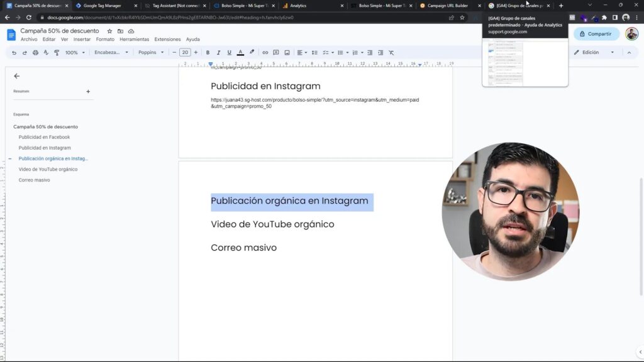The width and height of the screenshot is (644, 362).
Task: Open the Poppins font dropdown
Action: (x=151, y=53)
